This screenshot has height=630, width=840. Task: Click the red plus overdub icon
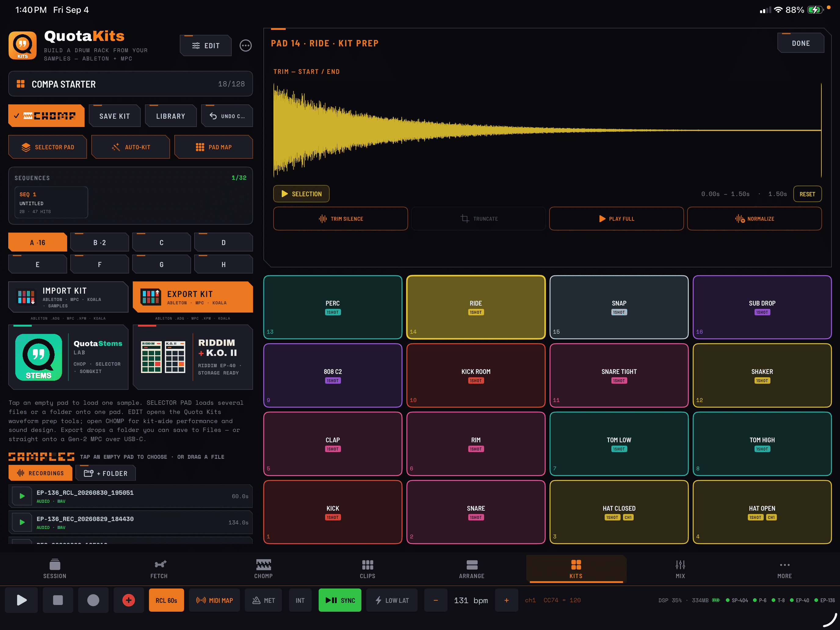pyautogui.click(x=129, y=600)
